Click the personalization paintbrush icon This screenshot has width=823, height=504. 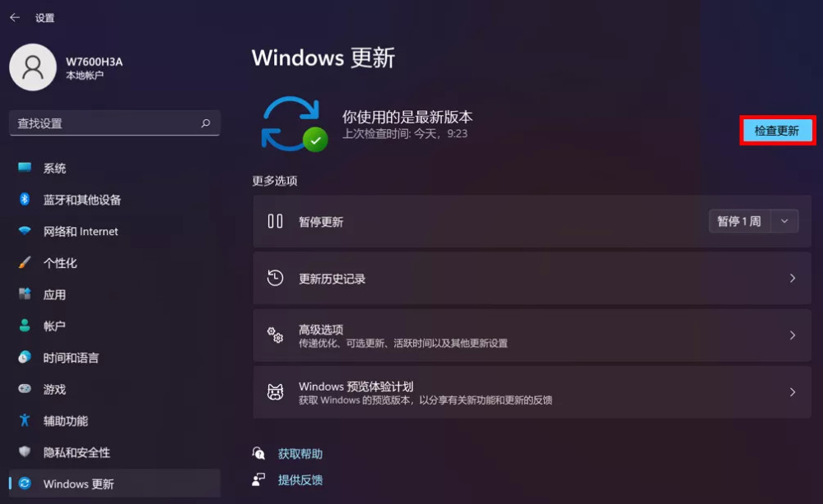pyautogui.click(x=25, y=262)
